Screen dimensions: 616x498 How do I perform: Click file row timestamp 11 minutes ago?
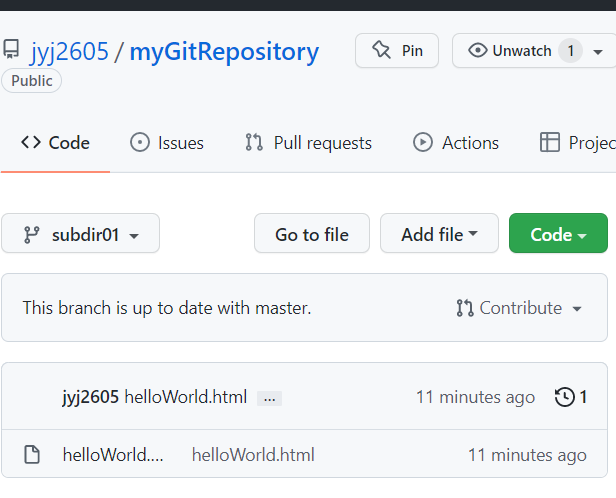(527, 455)
